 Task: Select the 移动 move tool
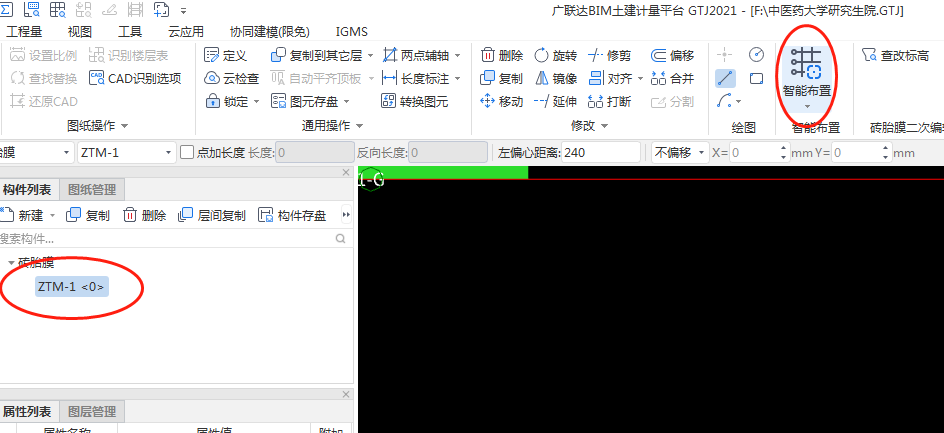tap(502, 101)
